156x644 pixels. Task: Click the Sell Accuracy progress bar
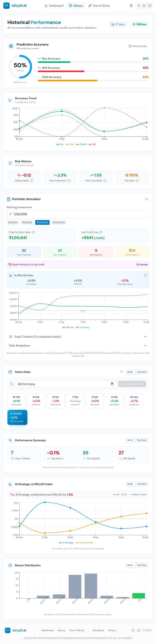click(x=93, y=71)
